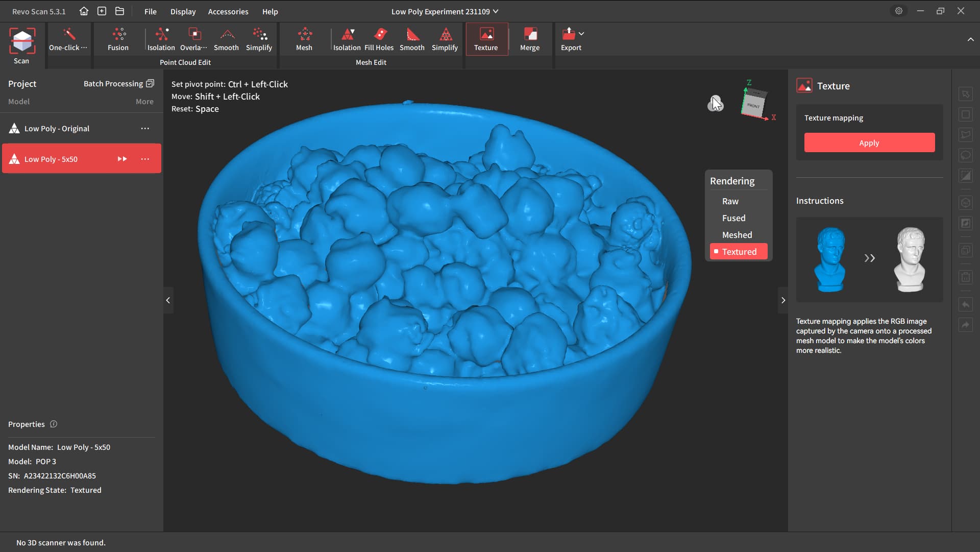Switch rendering mode to Fused
980x552 pixels.
coord(733,218)
